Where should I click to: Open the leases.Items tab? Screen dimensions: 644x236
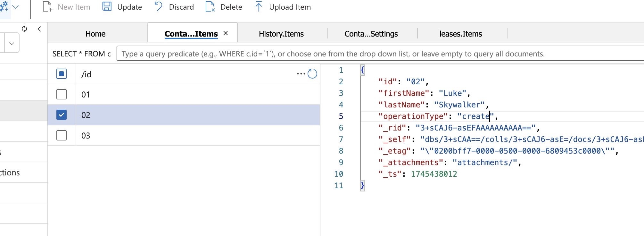pyautogui.click(x=460, y=34)
